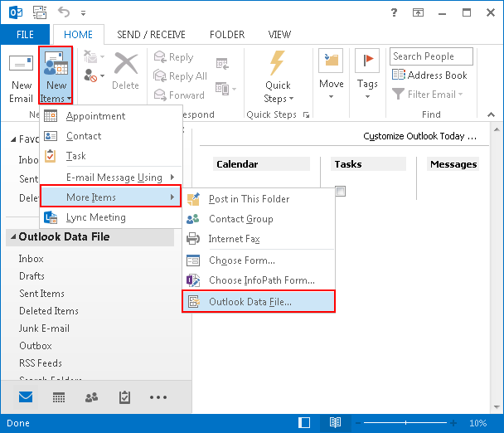The image size is (504, 433).
Task: Open the Inbox folder under Outlook Data File
Action: [x=31, y=259]
